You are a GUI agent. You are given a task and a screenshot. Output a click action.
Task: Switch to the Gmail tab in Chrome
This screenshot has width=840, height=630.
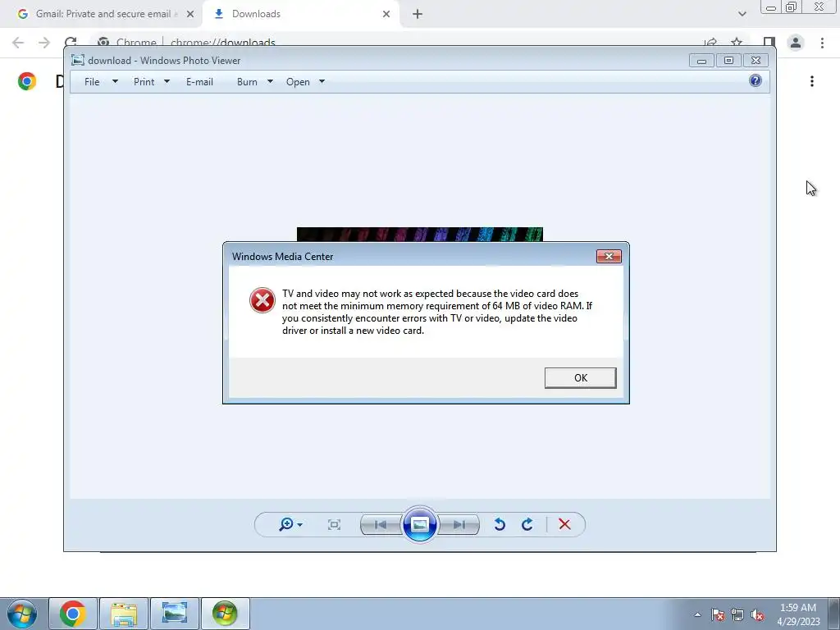coord(102,14)
